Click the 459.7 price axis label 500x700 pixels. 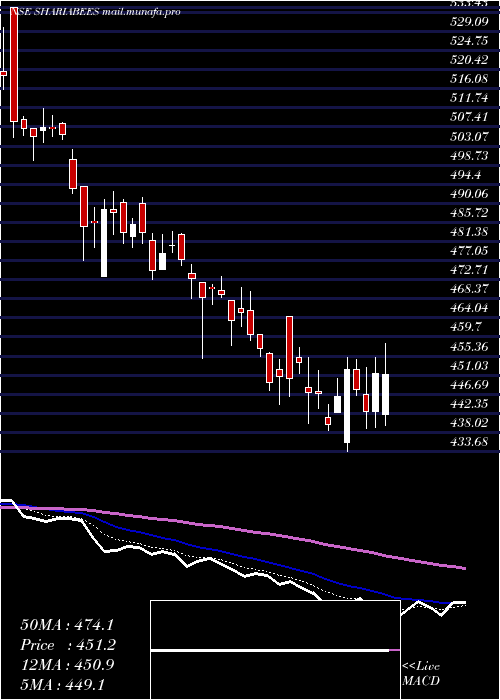464,327
